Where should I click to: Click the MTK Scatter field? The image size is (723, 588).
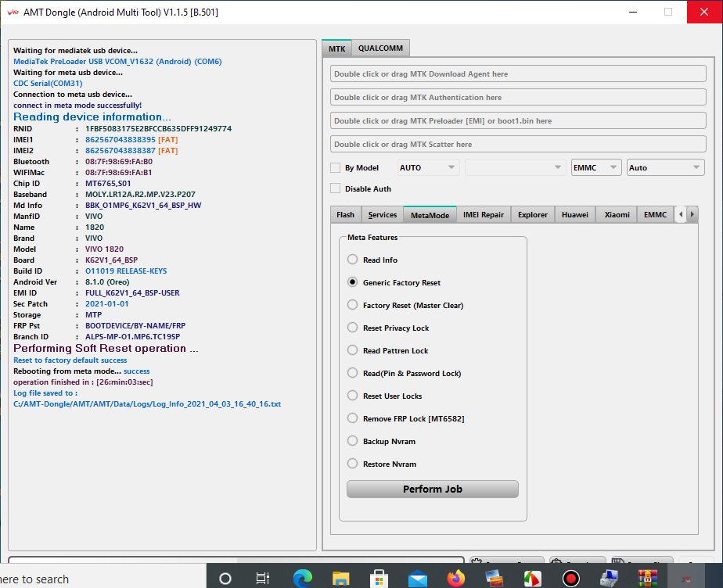tap(518, 144)
